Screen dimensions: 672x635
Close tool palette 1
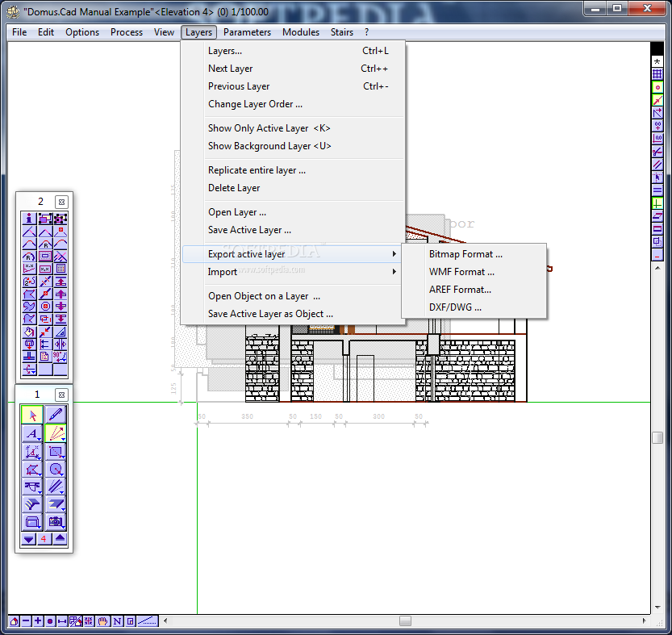coord(61,395)
